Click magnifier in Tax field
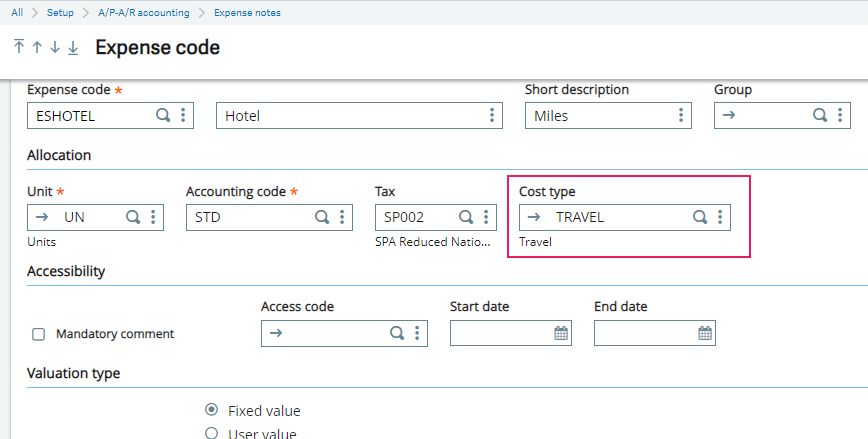 [466, 217]
